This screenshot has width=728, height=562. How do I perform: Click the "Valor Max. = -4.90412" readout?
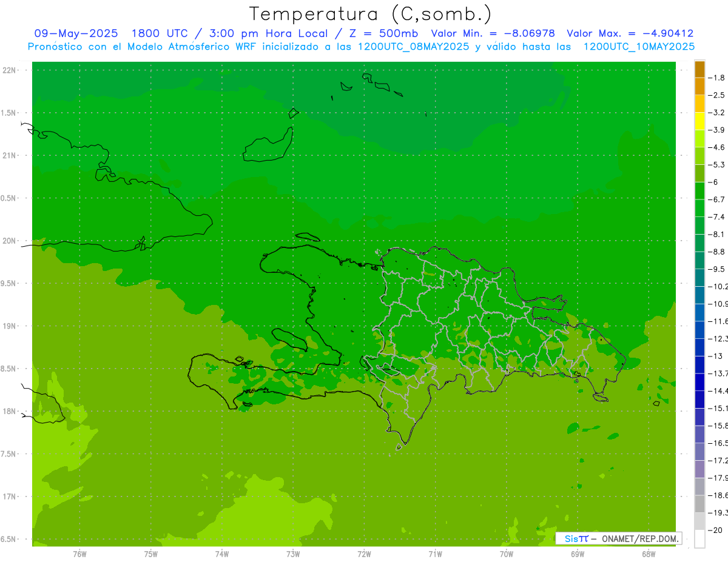(630, 34)
